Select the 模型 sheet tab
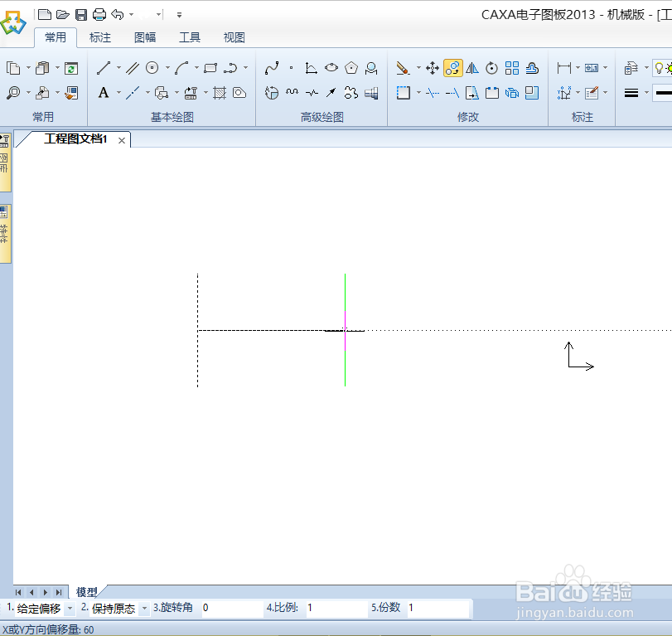The image size is (672, 636). tap(86, 592)
